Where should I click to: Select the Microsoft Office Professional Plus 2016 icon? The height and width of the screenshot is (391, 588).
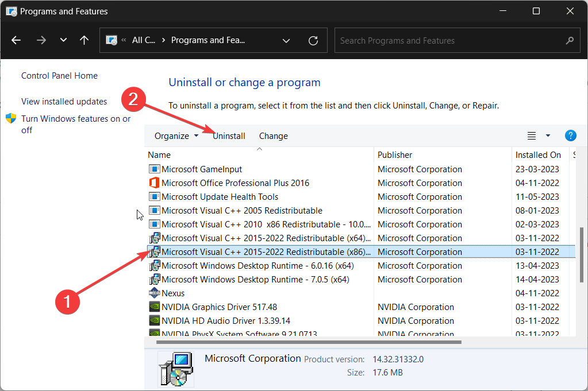coord(154,183)
